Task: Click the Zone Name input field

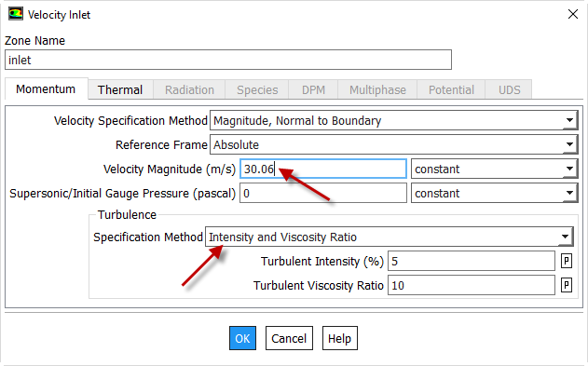Action: (x=228, y=60)
